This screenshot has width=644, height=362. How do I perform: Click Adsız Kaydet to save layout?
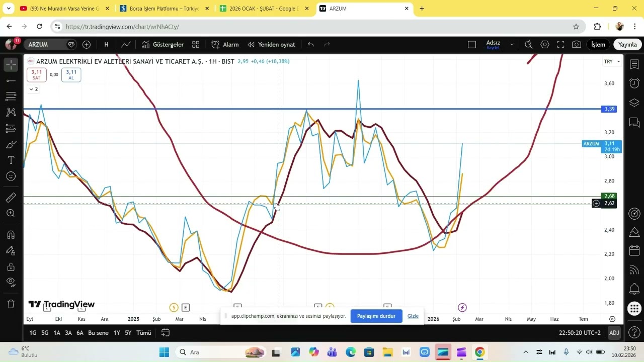(493, 45)
